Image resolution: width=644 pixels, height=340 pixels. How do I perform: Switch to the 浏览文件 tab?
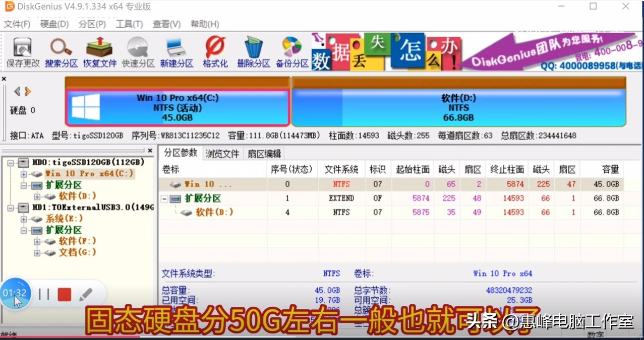click(x=222, y=154)
